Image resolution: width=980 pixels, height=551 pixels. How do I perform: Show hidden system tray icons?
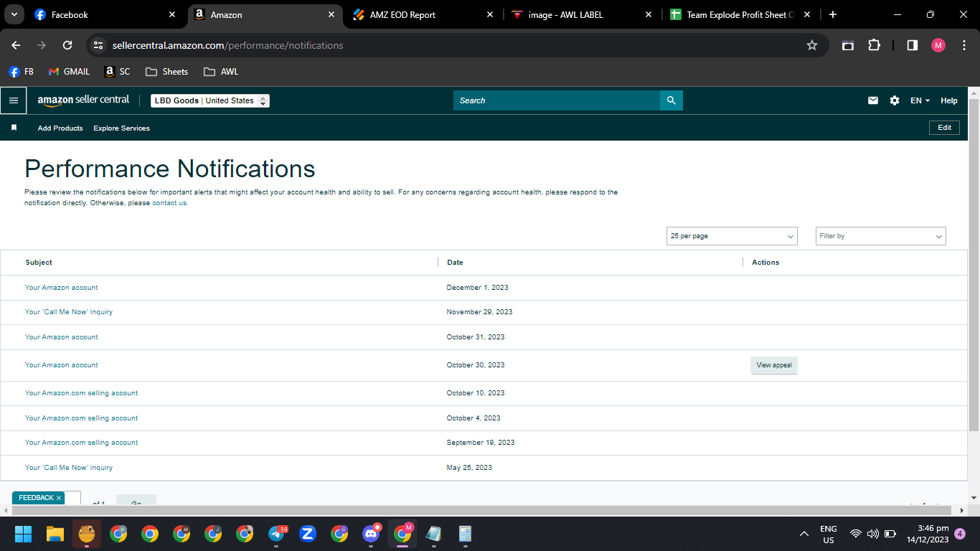804,534
